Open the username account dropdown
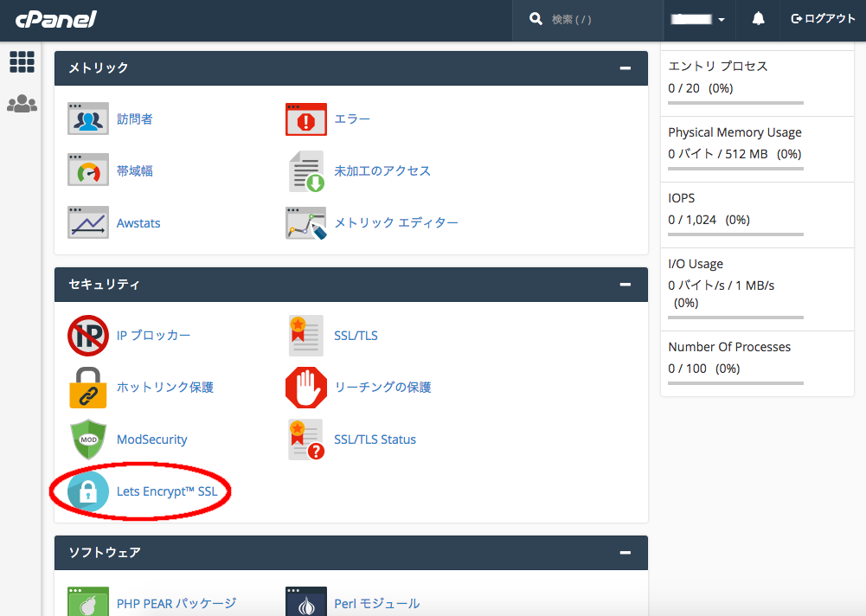 click(x=700, y=19)
